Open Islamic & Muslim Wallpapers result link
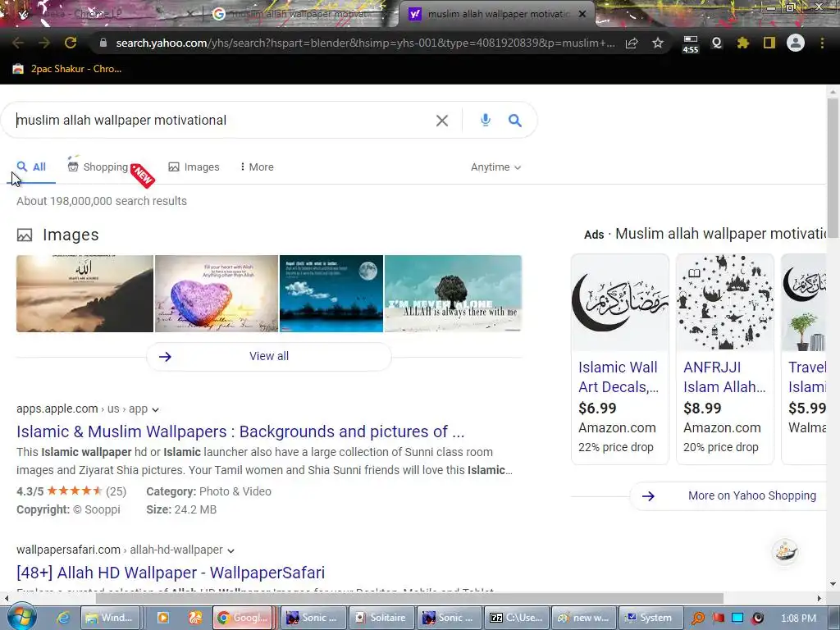This screenshot has width=840, height=630. (x=240, y=431)
